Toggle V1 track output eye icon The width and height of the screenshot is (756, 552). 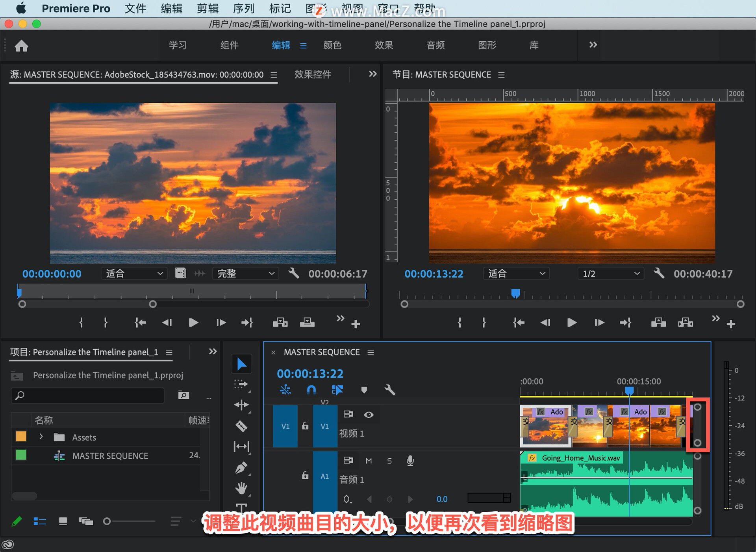coord(369,415)
